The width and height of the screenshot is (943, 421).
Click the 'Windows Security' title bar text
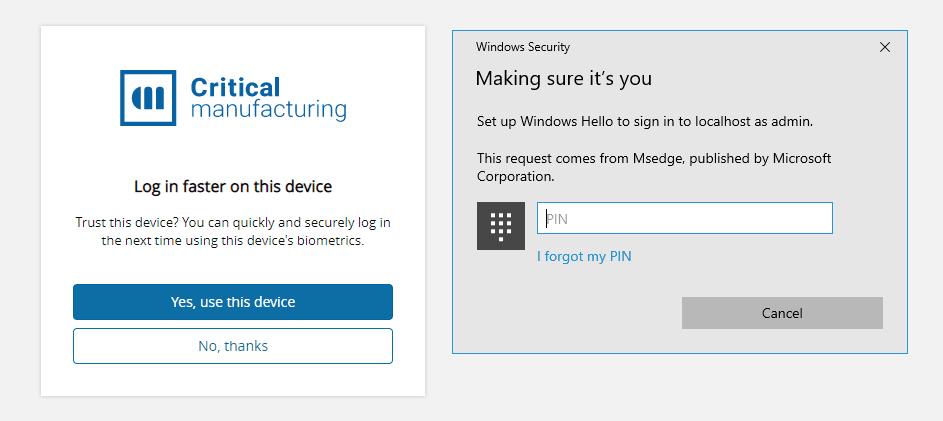pyautogui.click(x=523, y=47)
